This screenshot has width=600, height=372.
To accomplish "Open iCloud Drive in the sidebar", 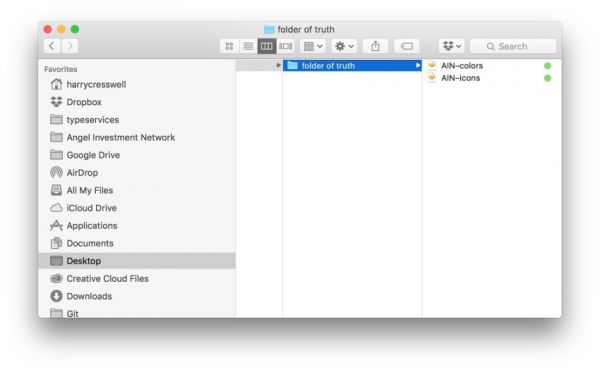I will [x=137, y=208].
